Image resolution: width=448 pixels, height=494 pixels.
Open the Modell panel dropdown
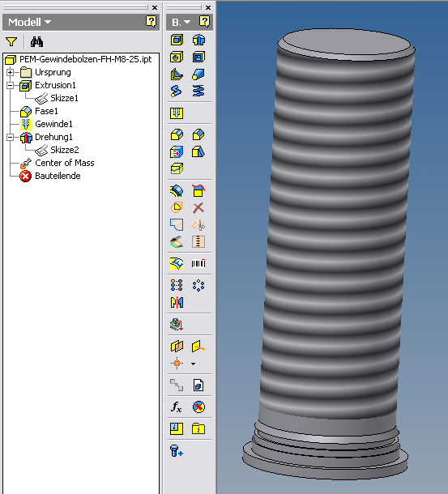click(x=30, y=22)
